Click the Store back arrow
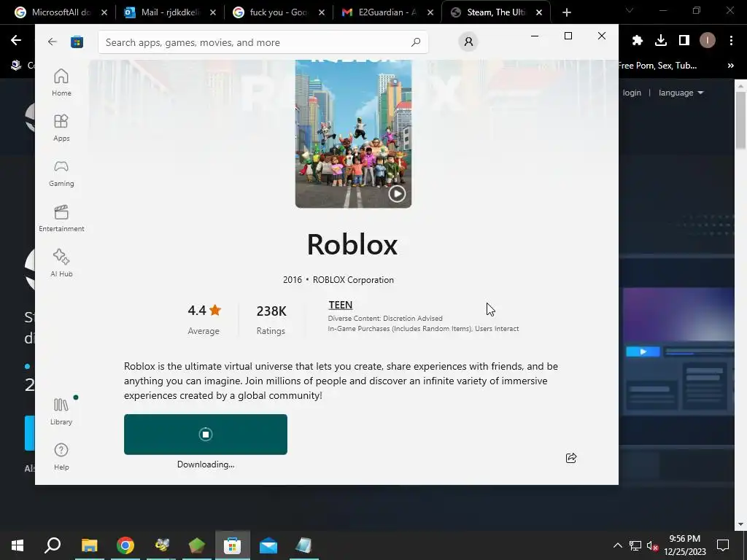Screen dimensions: 747x560 coord(53,42)
